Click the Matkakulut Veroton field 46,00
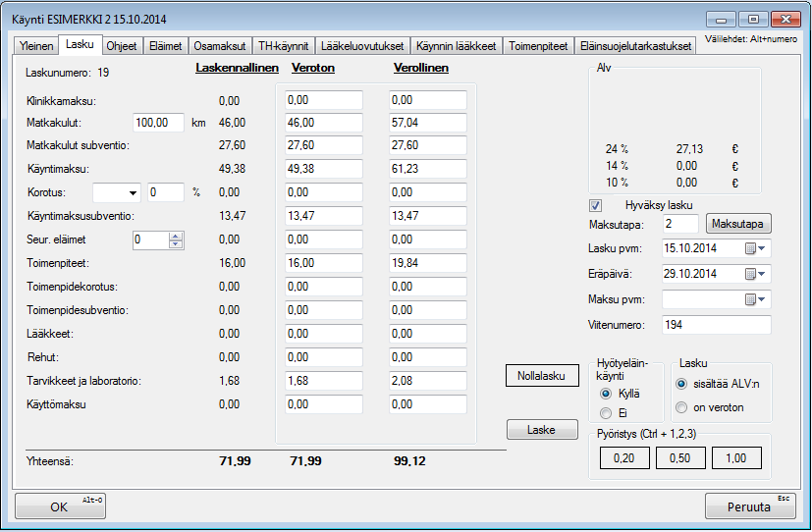812x532 pixels. (x=324, y=123)
